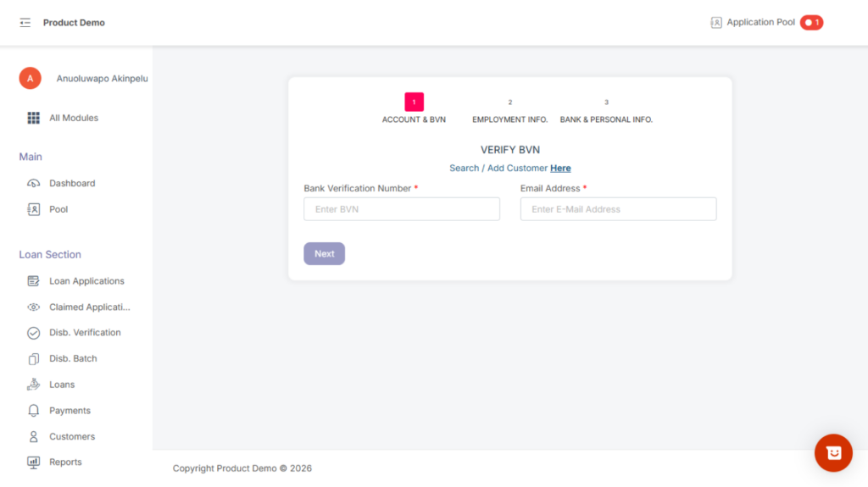Follow the Here link to add customer
The width and height of the screenshot is (868, 487).
(x=560, y=169)
